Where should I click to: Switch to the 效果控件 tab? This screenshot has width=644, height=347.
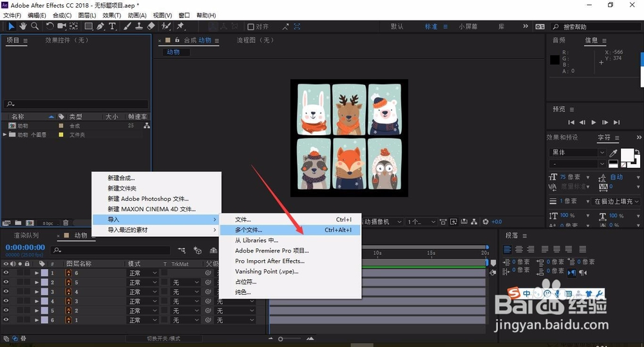point(67,41)
